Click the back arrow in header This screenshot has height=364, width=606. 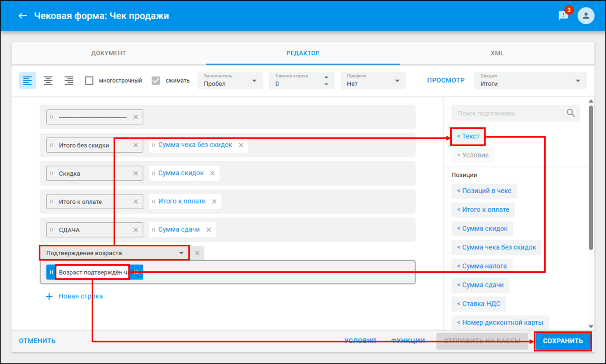click(x=23, y=16)
